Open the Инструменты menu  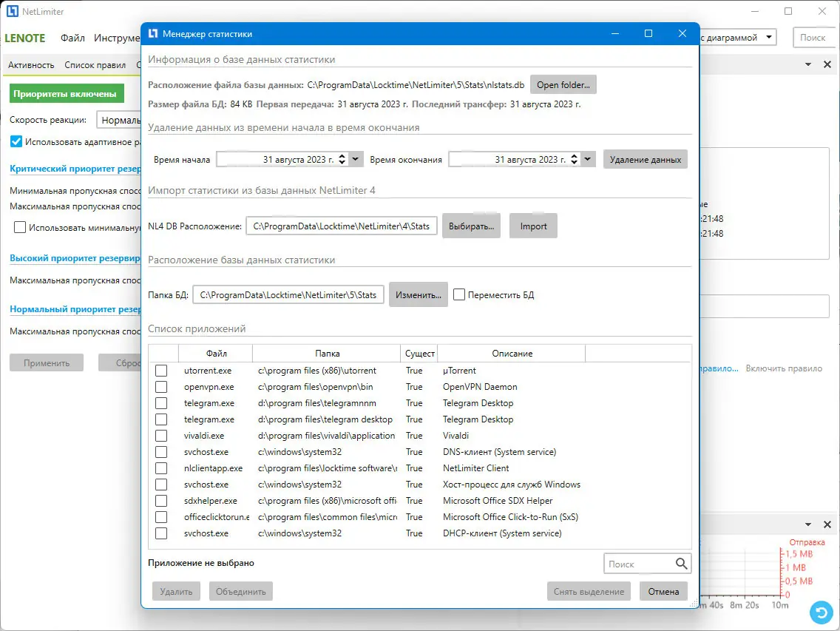coord(117,38)
